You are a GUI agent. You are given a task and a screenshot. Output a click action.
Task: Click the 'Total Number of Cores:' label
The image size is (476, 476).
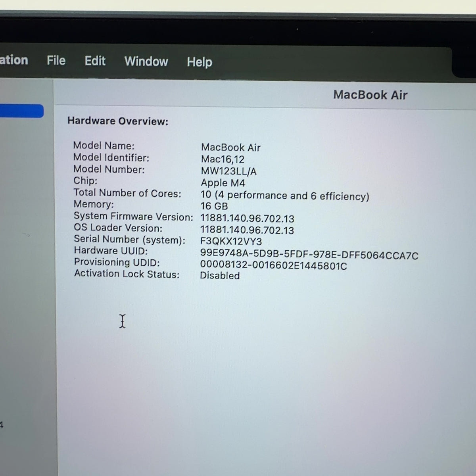click(x=127, y=193)
